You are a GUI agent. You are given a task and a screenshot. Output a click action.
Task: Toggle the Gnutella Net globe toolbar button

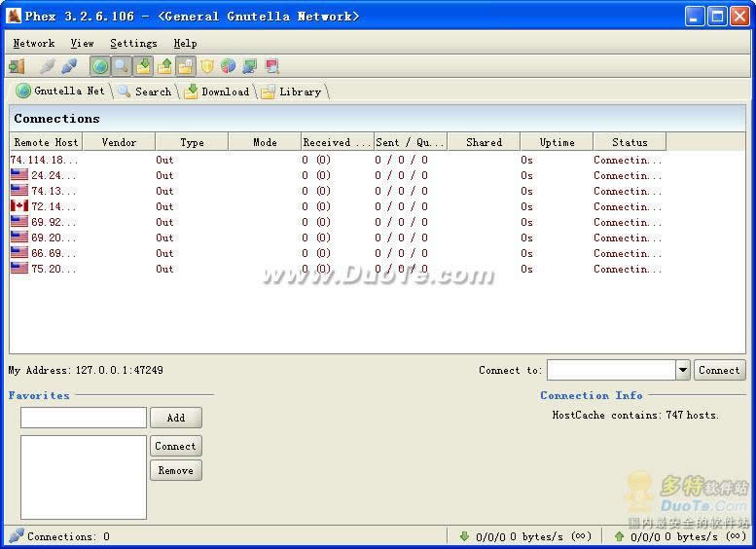[x=100, y=66]
